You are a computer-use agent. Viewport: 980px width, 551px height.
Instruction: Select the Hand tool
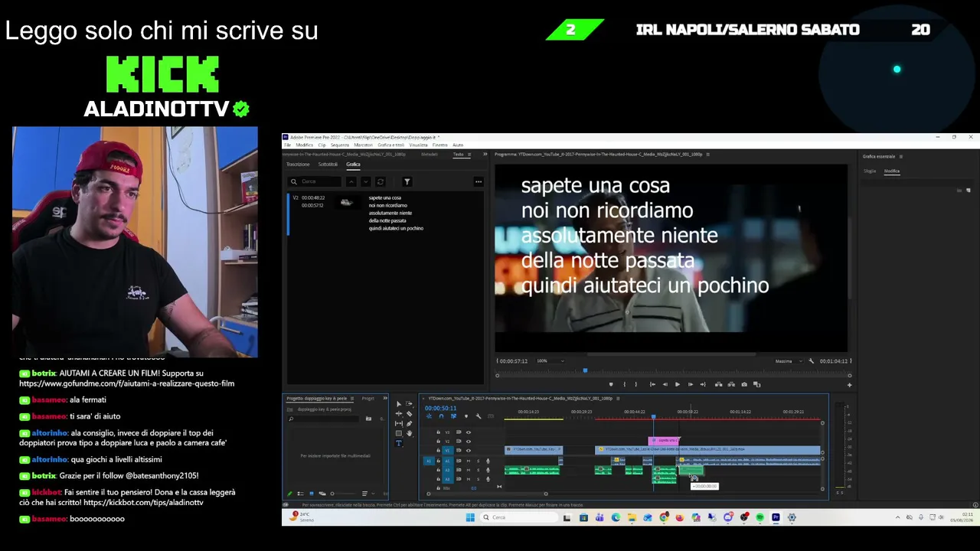point(409,433)
